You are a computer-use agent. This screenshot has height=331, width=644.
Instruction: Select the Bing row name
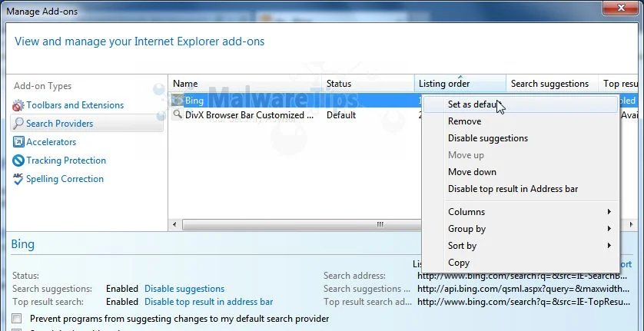(194, 101)
